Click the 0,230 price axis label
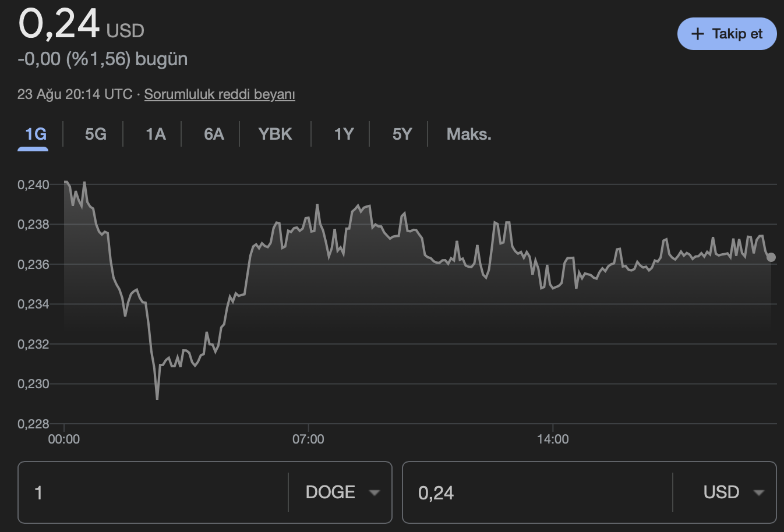The width and height of the screenshot is (784, 532). (33, 384)
